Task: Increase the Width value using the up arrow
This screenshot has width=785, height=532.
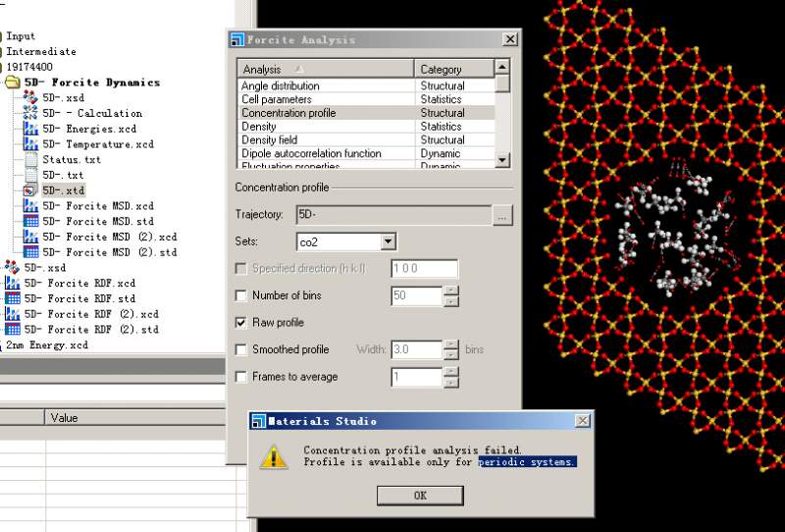Action: tap(451, 345)
